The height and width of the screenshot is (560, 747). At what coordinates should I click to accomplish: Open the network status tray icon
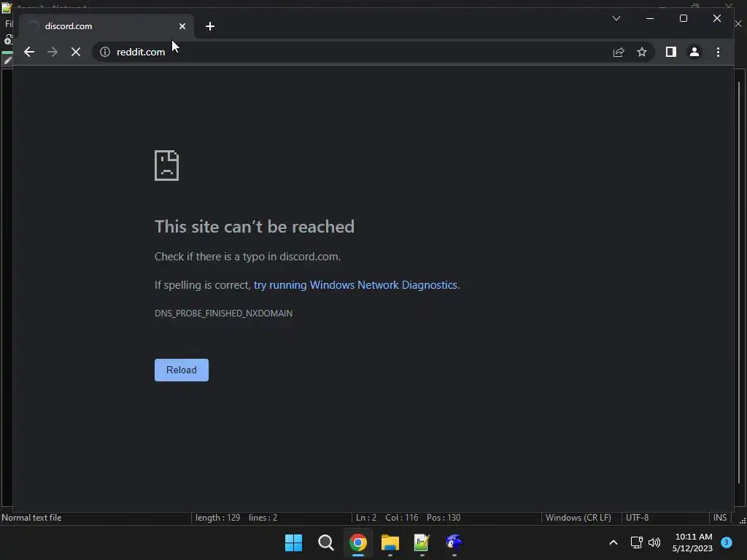point(636,542)
